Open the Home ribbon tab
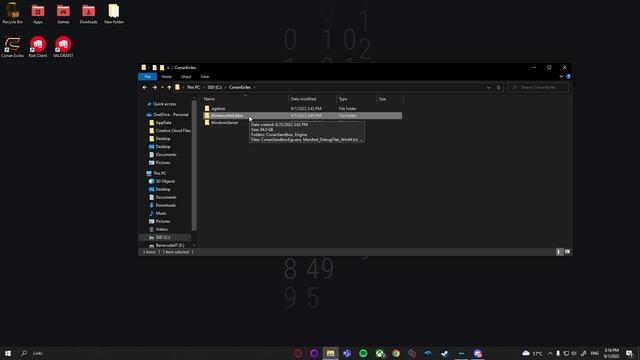Viewport: 640px width, 360px height. [167, 77]
